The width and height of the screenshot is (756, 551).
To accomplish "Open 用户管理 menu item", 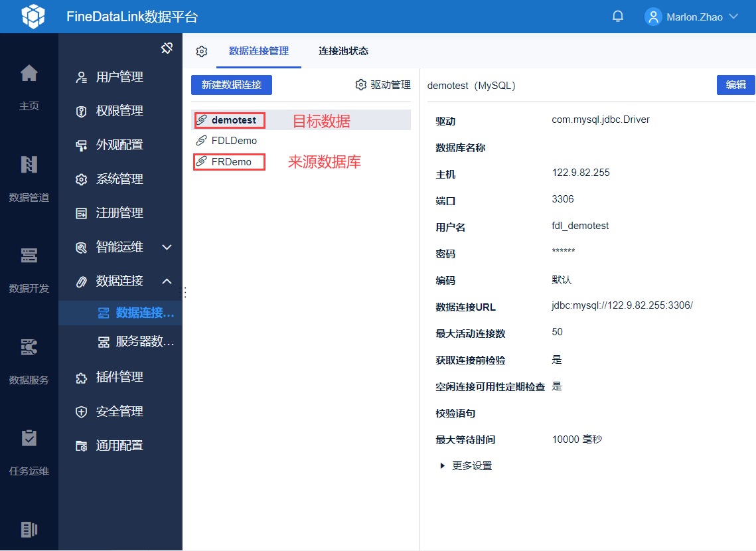I will 119,76.
